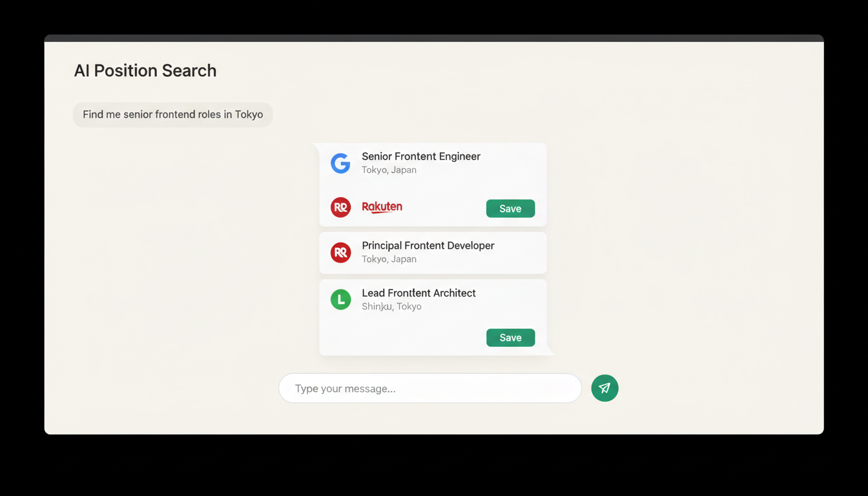
Task: Click the 'AI Position Search' heading
Action: click(x=145, y=70)
